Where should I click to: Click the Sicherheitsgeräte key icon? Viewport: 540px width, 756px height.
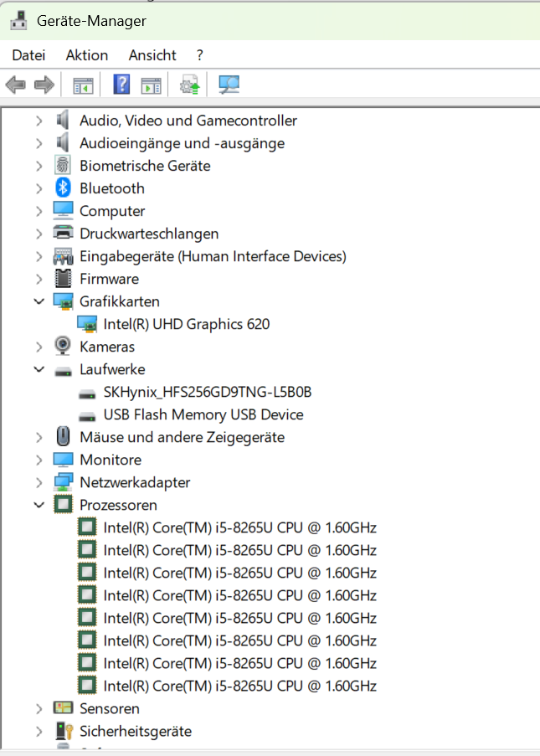(x=64, y=731)
